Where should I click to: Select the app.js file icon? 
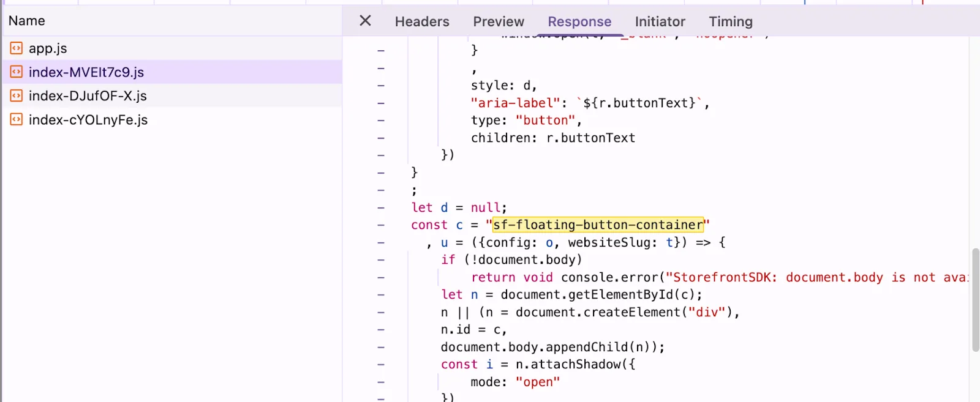point(17,48)
